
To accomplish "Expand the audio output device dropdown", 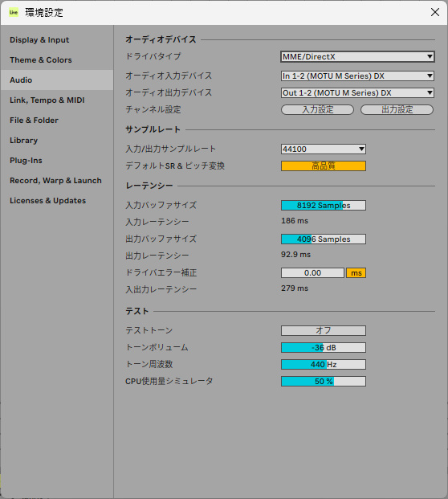I will [x=357, y=92].
